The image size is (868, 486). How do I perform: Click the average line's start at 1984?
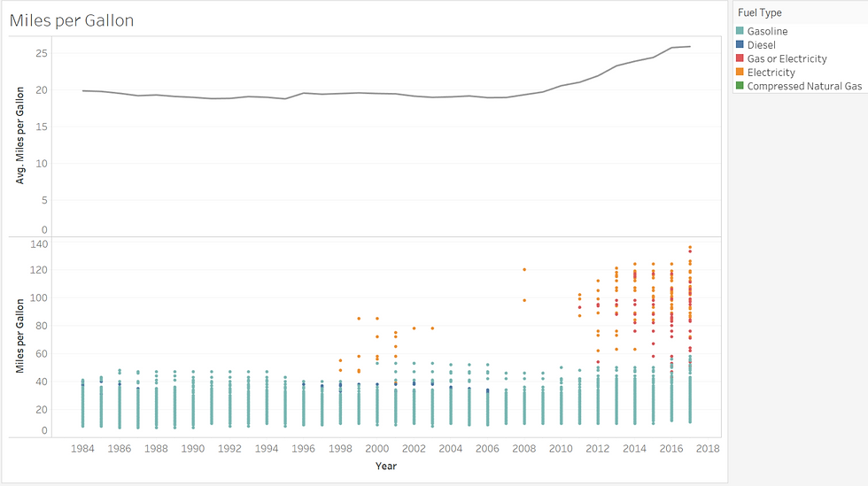point(83,91)
